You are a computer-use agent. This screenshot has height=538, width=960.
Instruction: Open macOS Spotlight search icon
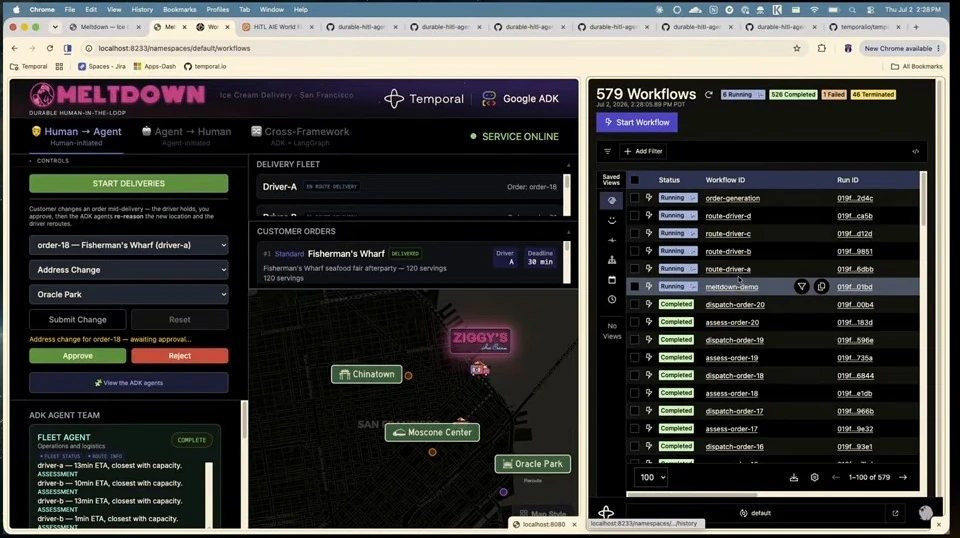pos(852,10)
